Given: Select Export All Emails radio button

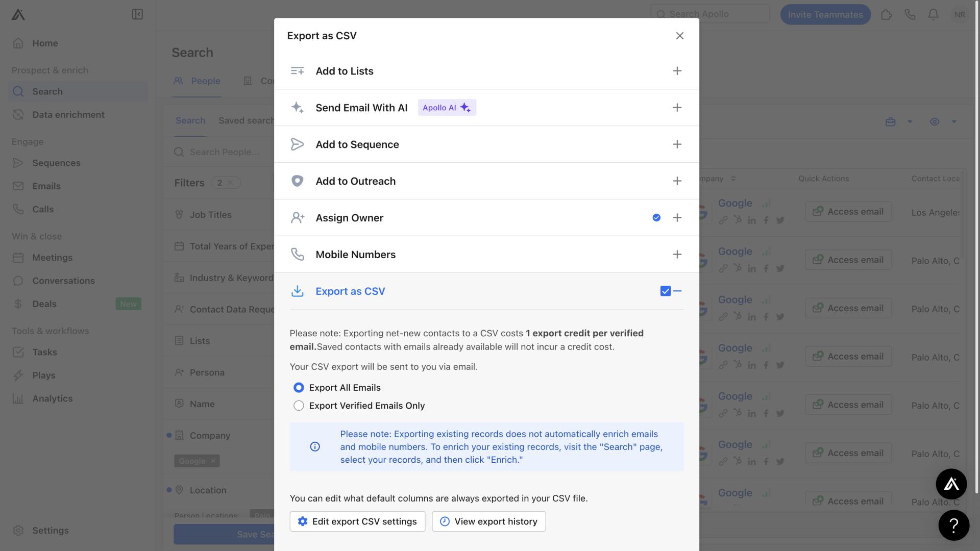Looking at the screenshot, I should pos(298,387).
